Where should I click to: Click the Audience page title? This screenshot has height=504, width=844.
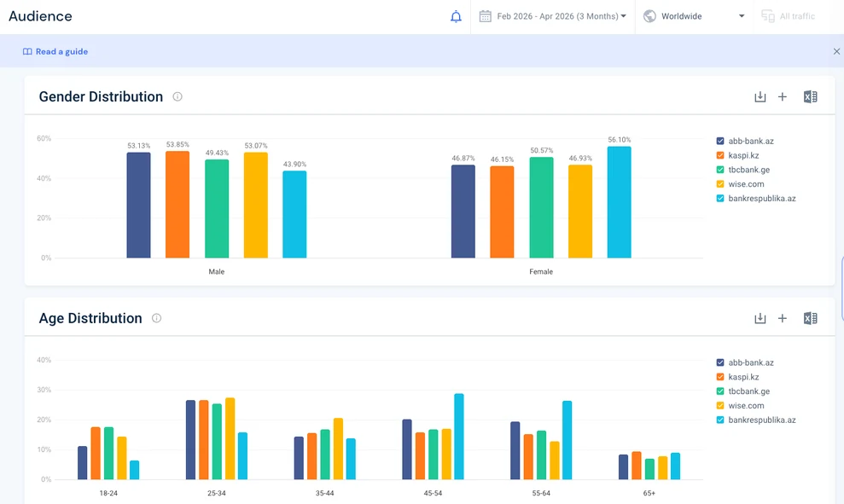coord(40,16)
